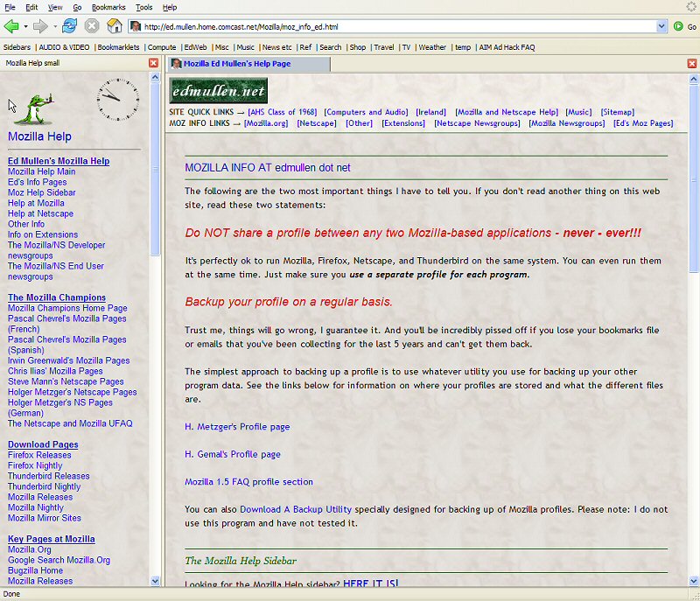The image size is (700, 601).
Task: Open the Forward button history dropdown arrow
Action: (x=53, y=26)
